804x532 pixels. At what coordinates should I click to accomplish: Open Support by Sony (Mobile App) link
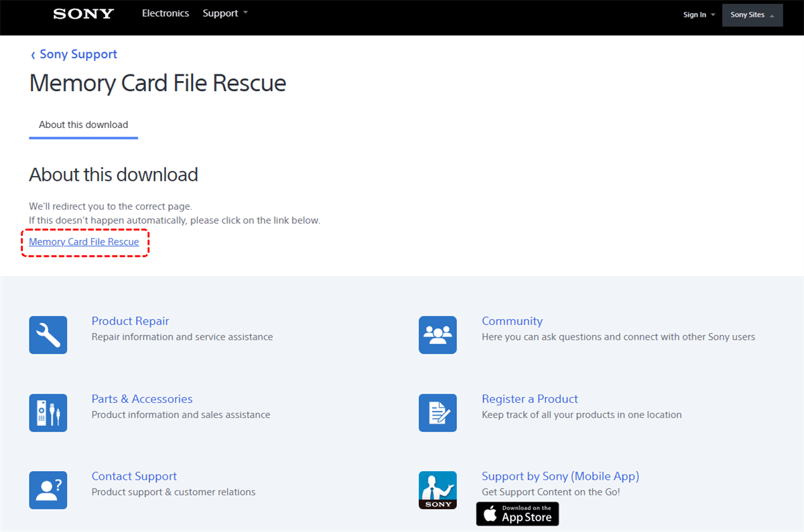coord(560,476)
